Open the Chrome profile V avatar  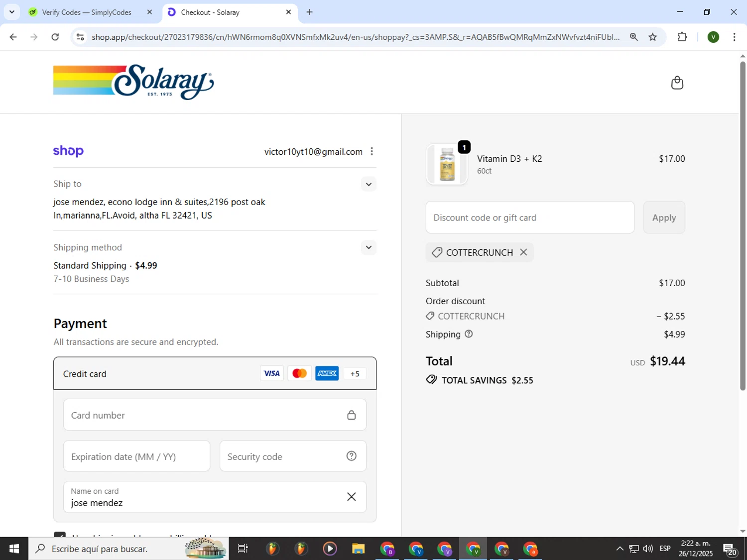tap(713, 37)
